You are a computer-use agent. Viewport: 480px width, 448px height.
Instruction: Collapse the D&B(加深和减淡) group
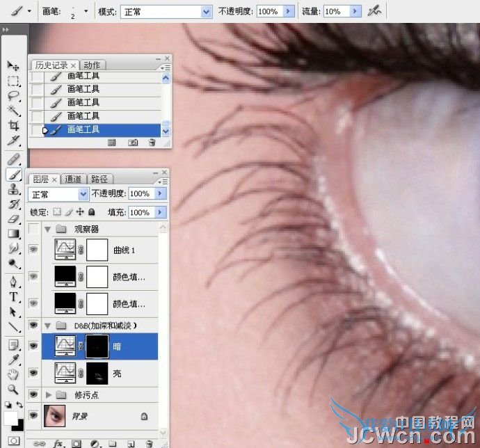(47, 326)
